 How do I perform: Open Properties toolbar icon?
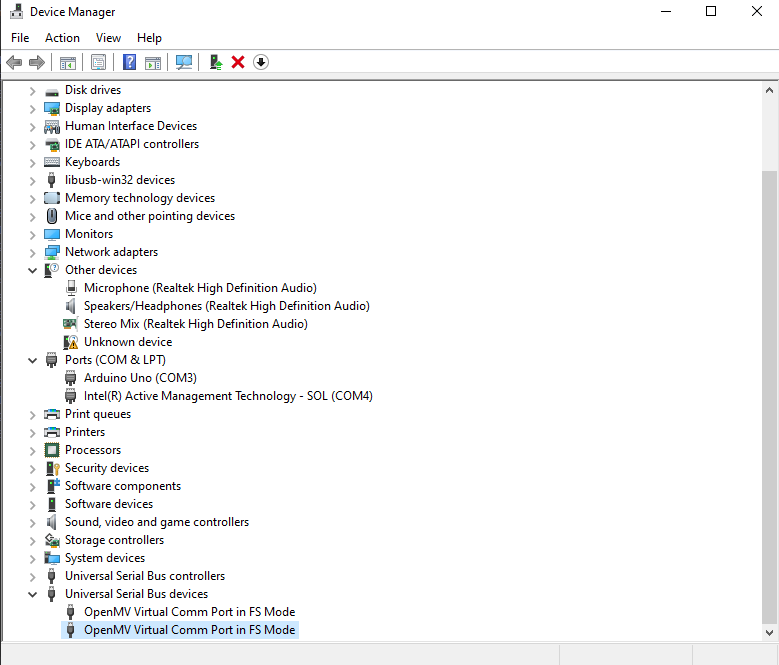98,63
